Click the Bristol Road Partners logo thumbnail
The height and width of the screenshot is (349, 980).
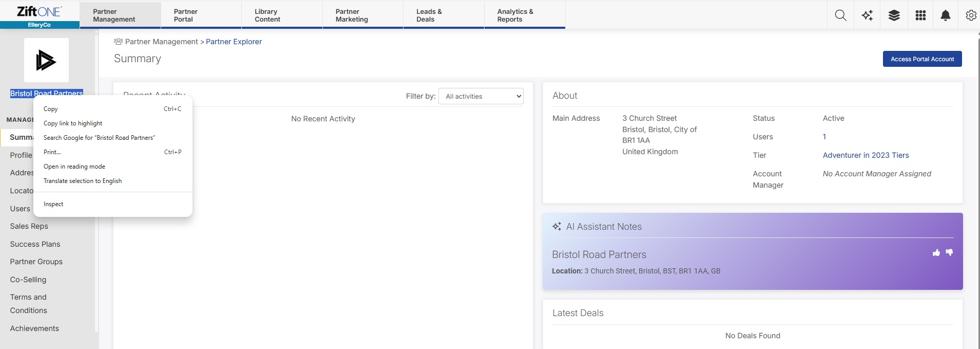pyautogui.click(x=46, y=60)
